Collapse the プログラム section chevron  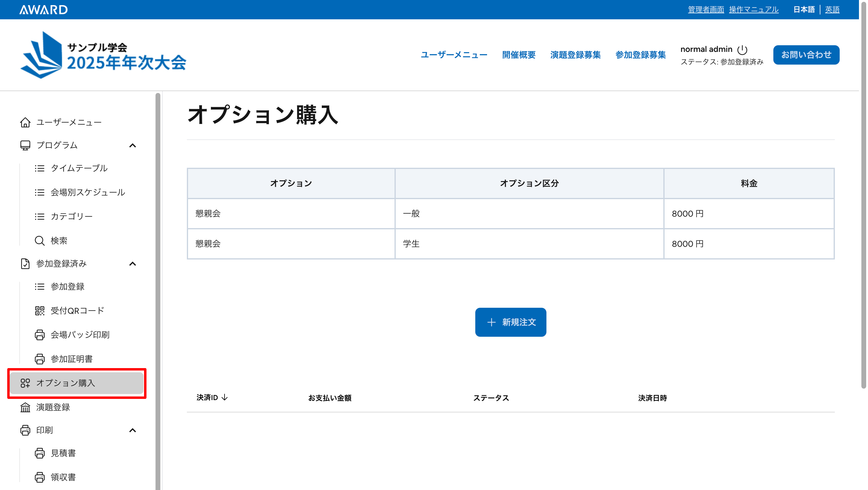tap(132, 145)
